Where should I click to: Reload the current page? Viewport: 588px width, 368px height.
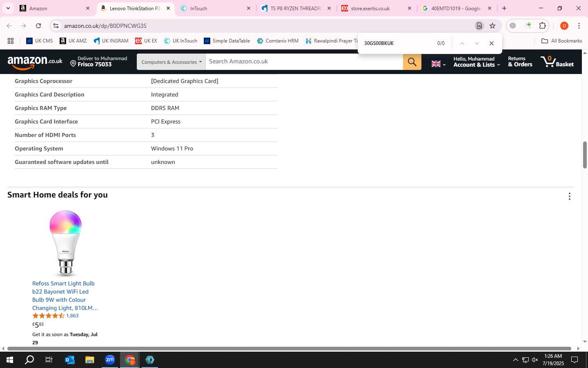[38, 26]
